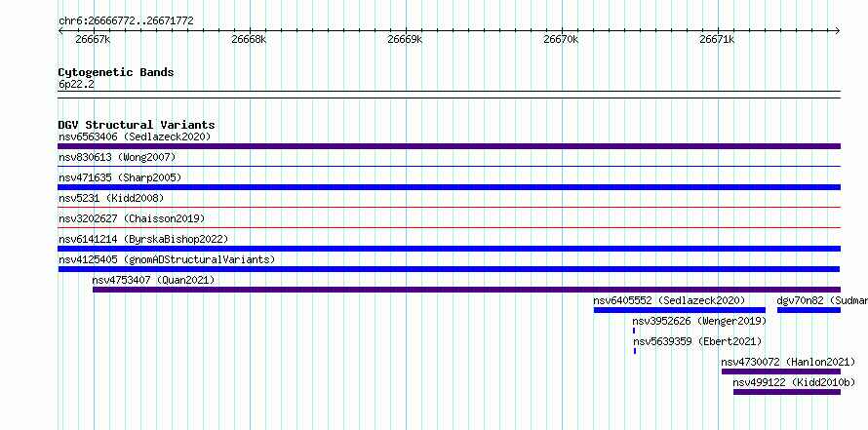Click the chr6:26666772..26671772 coordinate label
Viewport: 868px width, 430px height.
(126, 21)
